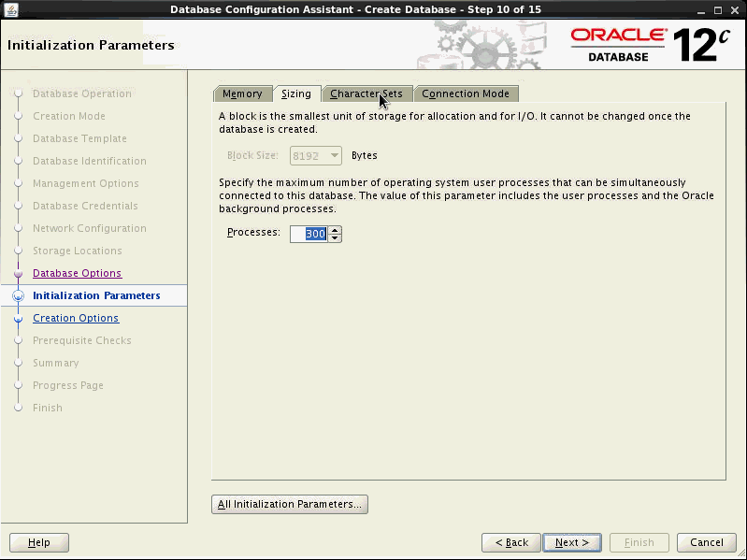747x560 pixels.
Task: Go back with the Back button
Action: (x=511, y=542)
